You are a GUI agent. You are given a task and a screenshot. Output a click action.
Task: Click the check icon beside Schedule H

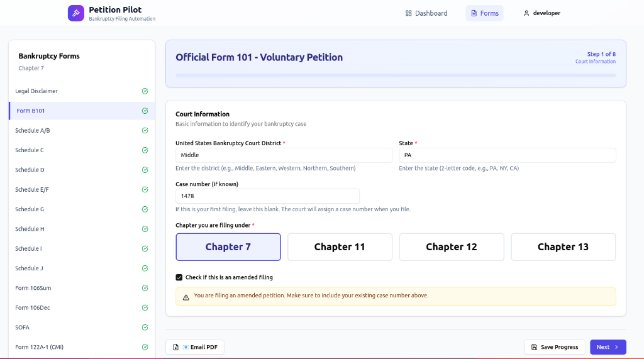[x=145, y=229]
